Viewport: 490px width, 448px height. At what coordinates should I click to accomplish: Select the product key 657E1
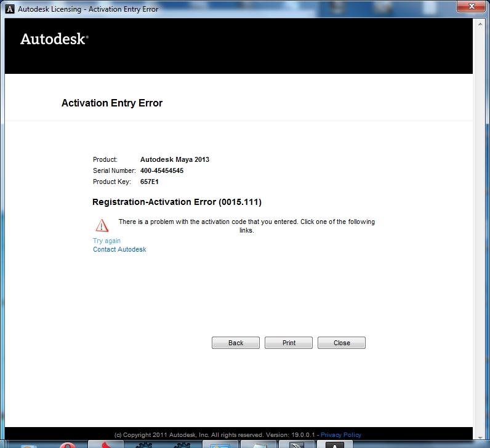150,182
